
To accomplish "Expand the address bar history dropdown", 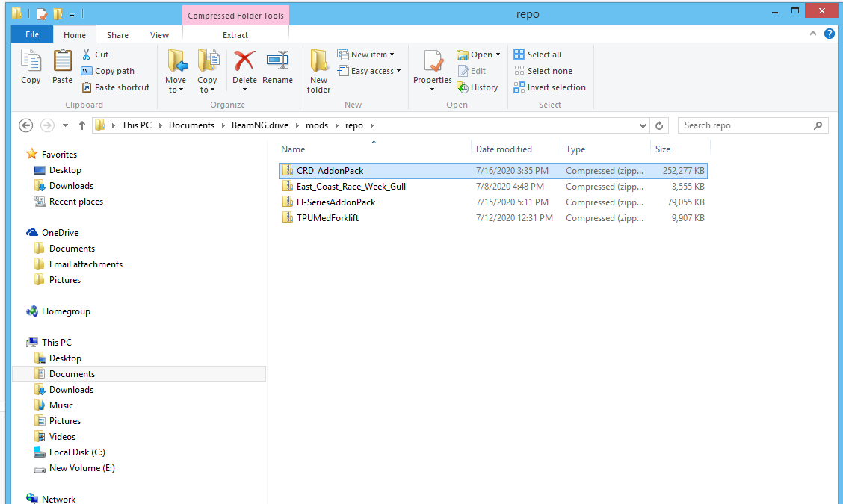I will pos(643,125).
